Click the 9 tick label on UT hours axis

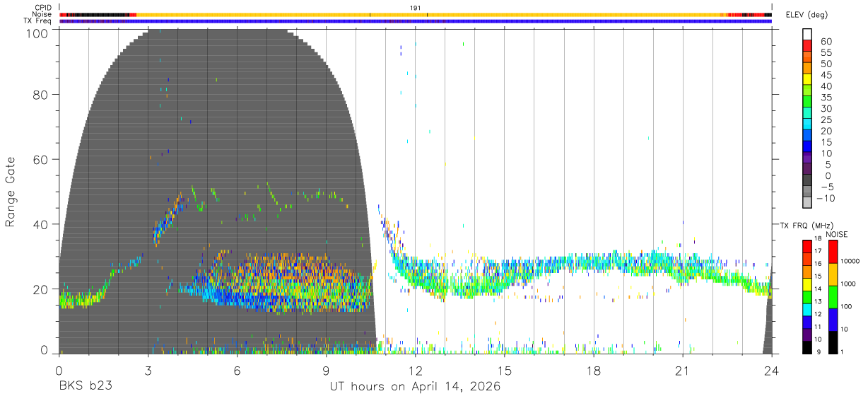click(327, 370)
